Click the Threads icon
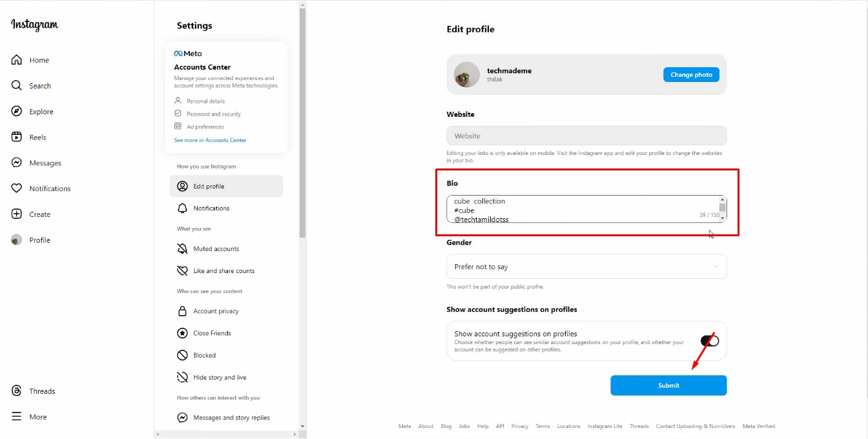The image size is (868, 439). [x=15, y=391]
